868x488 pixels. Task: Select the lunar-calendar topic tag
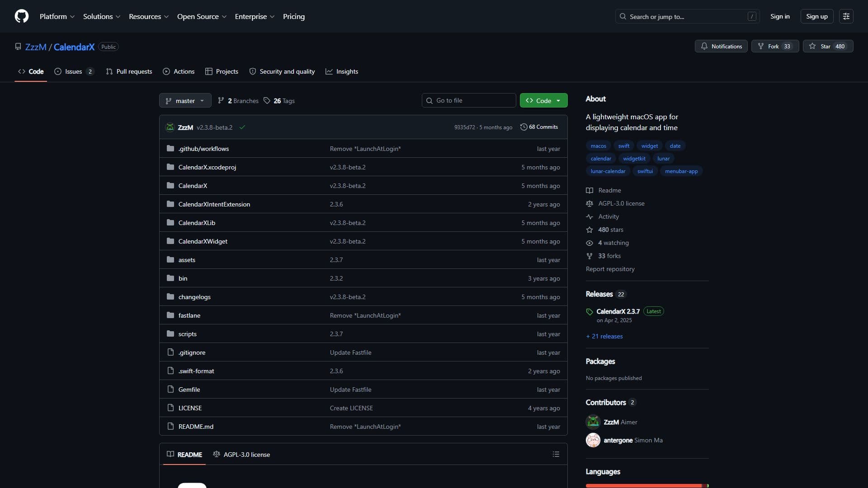608,171
